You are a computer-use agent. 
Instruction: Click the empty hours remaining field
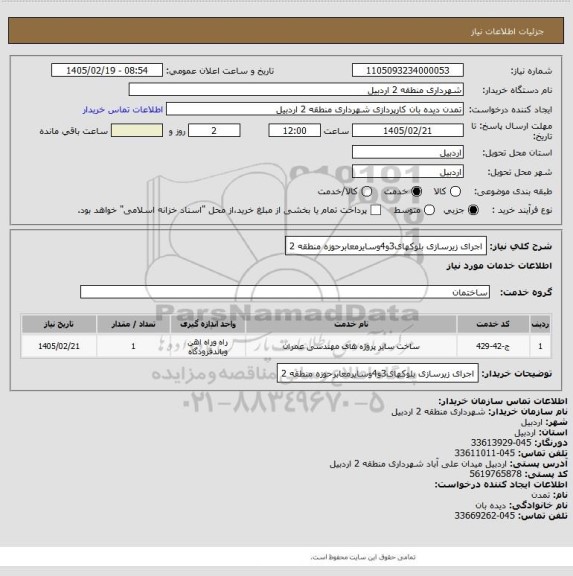[x=137, y=130]
